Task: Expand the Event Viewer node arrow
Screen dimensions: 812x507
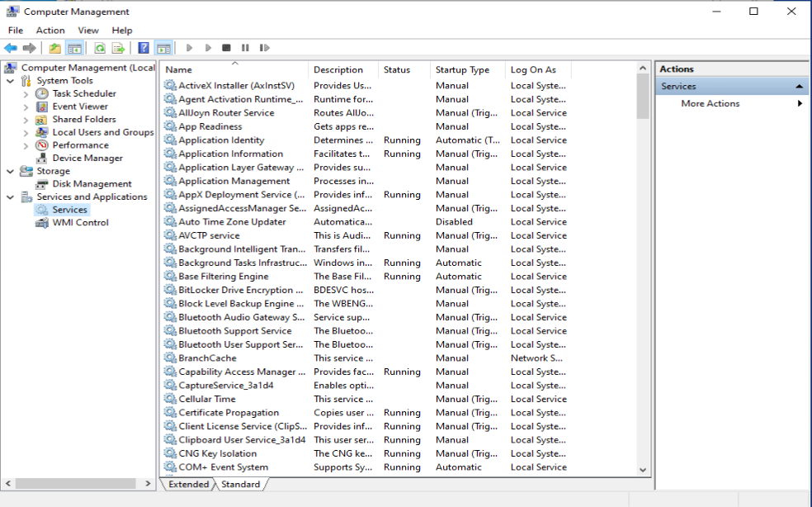Action: 26,107
